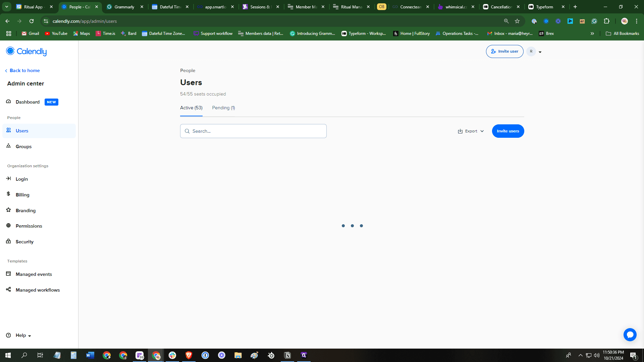Viewport: 644px width, 362px height.
Task: Click the Grammarly extension icon
Action: pyautogui.click(x=594, y=21)
